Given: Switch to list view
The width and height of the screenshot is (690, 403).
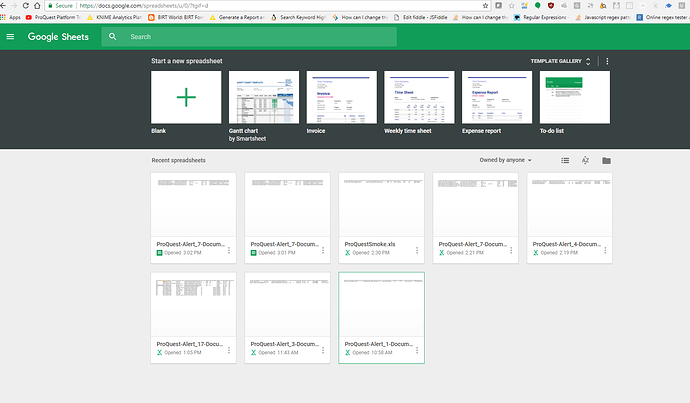Looking at the screenshot, I should (x=565, y=161).
